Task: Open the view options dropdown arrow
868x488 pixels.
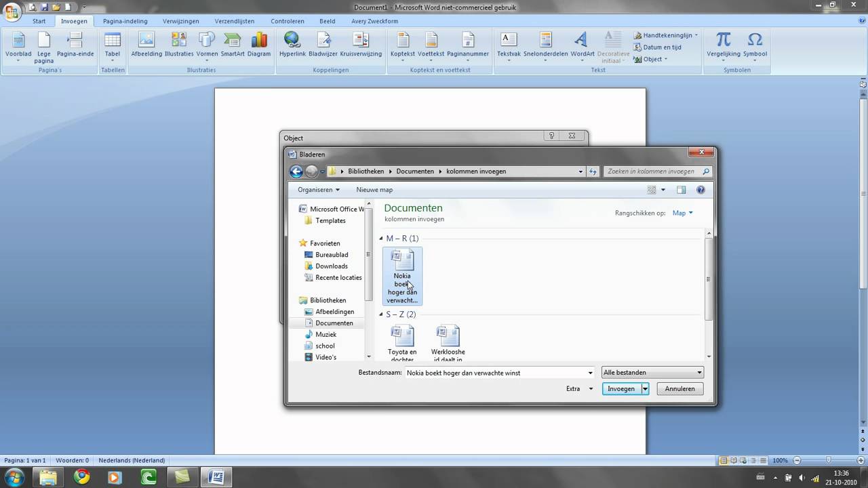Action: coord(663,190)
